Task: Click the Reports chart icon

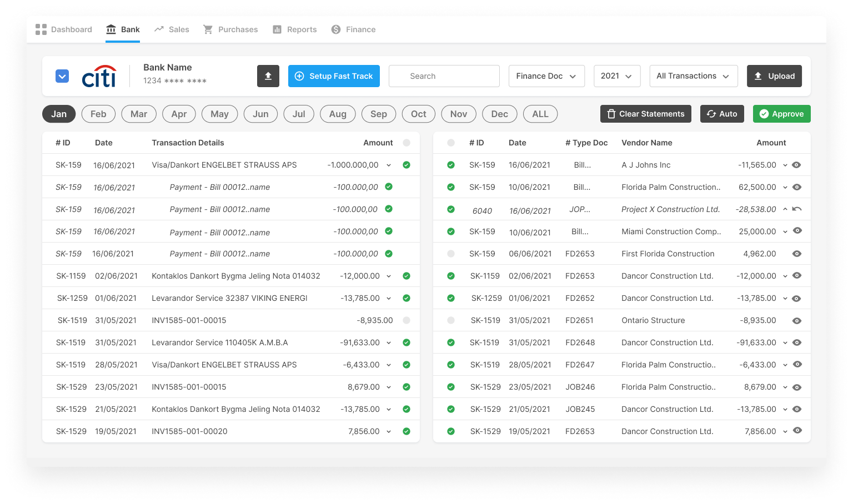Action: tap(277, 29)
